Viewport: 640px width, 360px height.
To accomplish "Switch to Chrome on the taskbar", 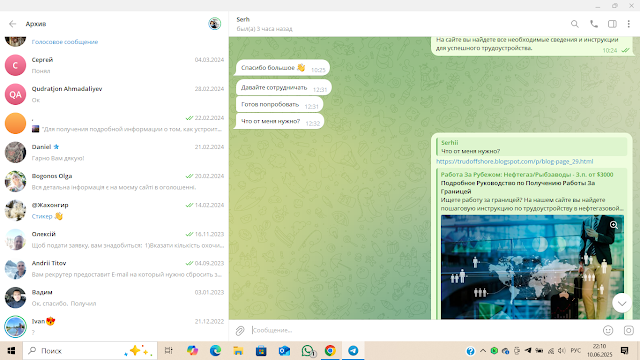I will pos(330,351).
